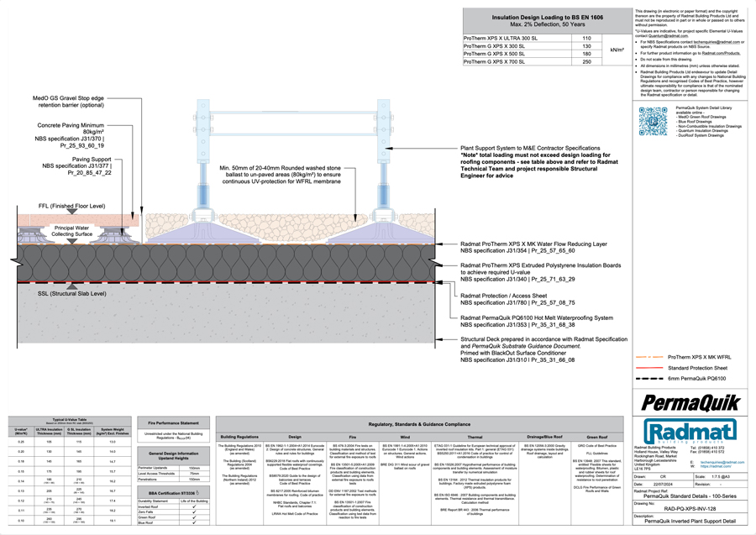Image resolution: width=756 pixels, height=535 pixels.
Task: Click the Zero Falls checkmark
Action: tap(194, 512)
